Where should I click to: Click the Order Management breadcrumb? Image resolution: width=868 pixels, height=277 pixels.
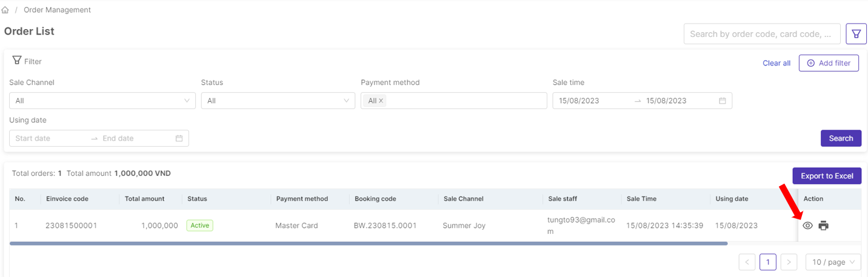57,10
